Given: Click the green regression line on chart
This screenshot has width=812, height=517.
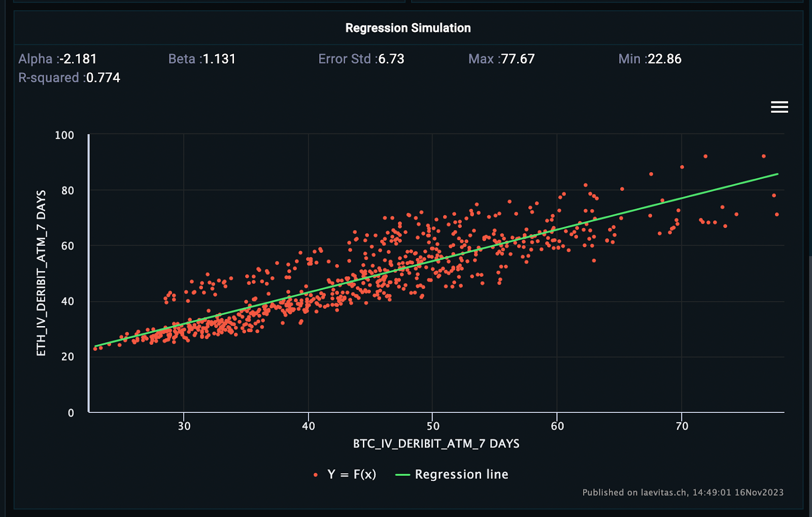Looking at the screenshot, I should pyautogui.click(x=436, y=260).
